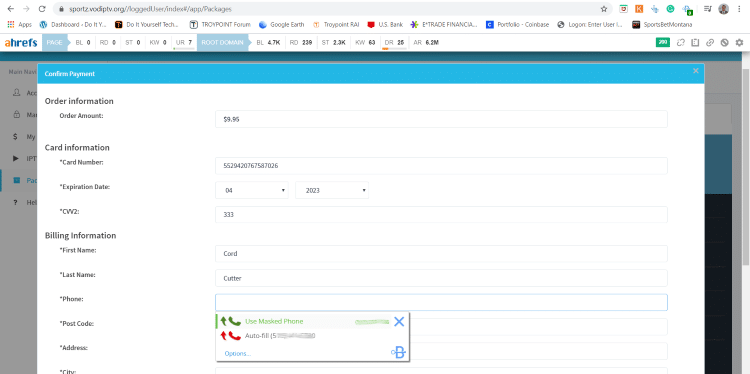Open the expiration year dropdown
This screenshot has height=374, width=750.
[332, 190]
